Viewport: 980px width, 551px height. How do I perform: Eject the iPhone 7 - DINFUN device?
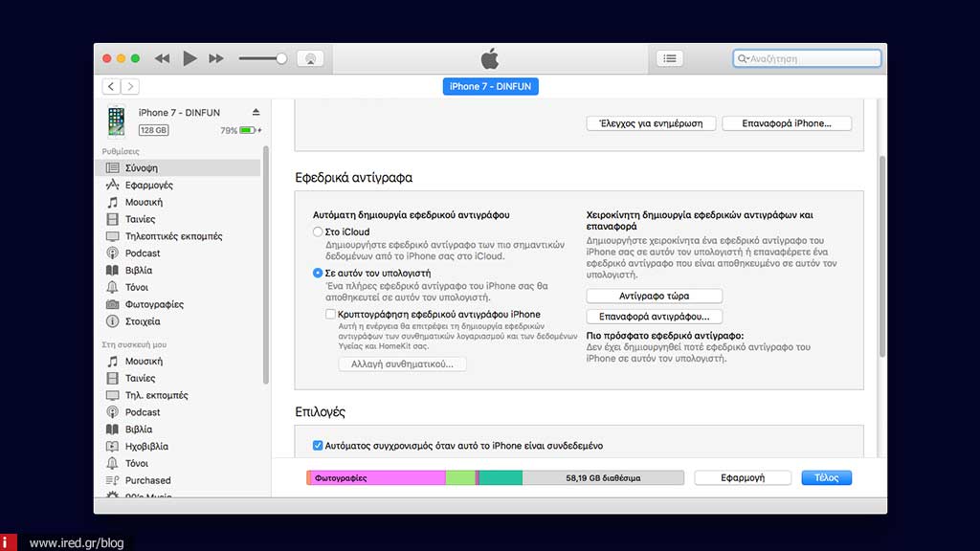256,113
